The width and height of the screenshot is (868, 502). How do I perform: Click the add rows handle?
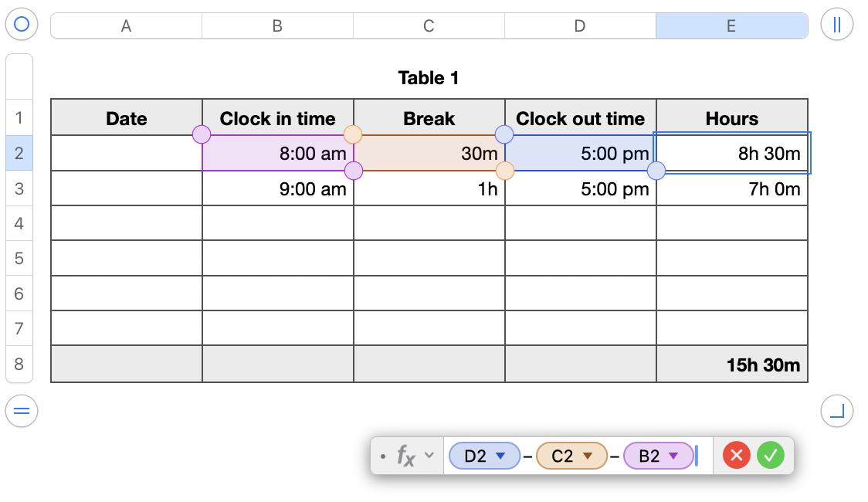pyautogui.click(x=22, y=411)
